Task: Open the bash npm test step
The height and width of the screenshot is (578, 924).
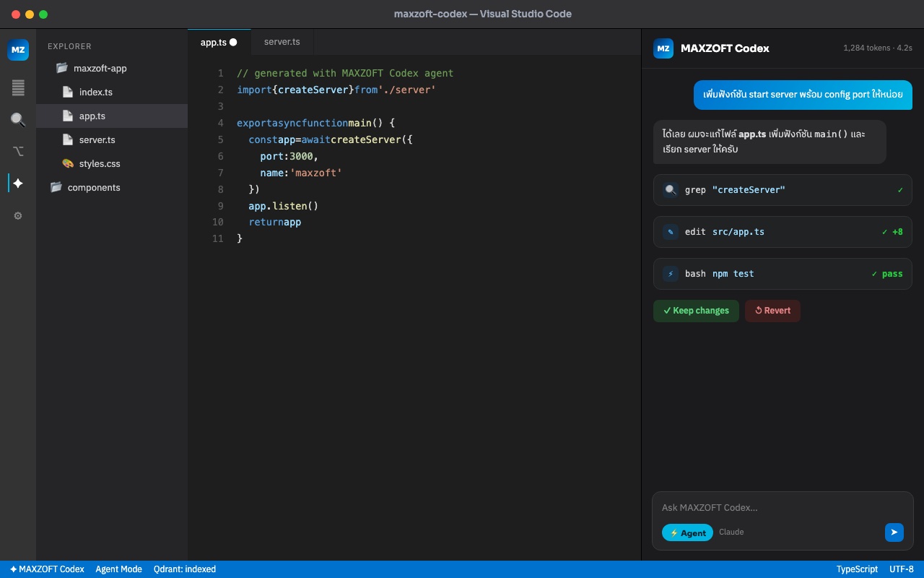Action: pos(783,274)
